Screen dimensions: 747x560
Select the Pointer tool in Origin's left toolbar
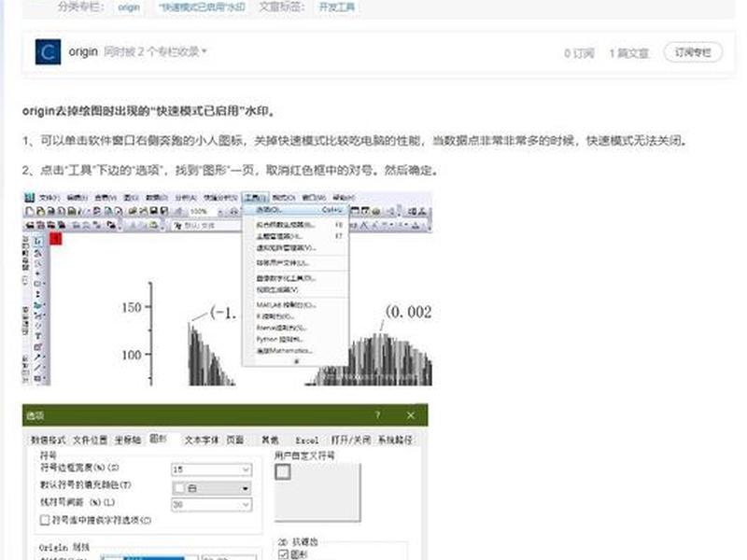(38, 242)
